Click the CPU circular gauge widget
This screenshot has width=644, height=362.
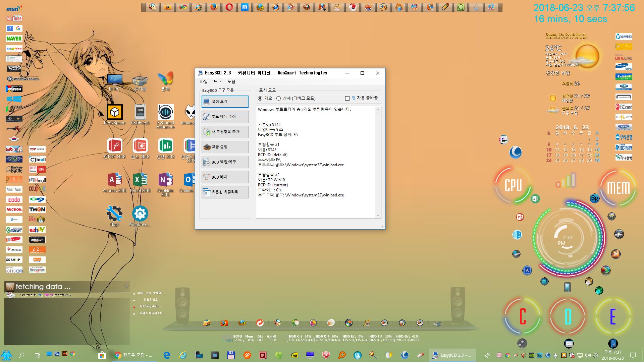[x=513, y=185]
